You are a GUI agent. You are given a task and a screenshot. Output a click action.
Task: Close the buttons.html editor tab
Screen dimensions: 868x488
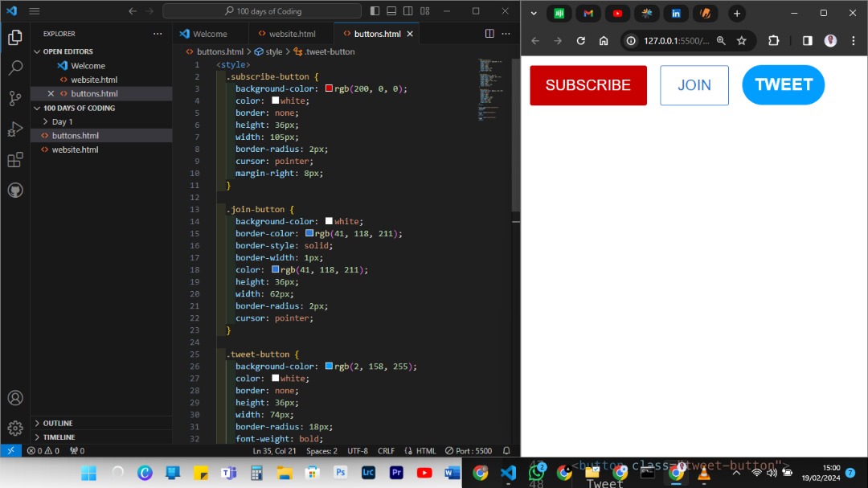[x=410, y=34]
